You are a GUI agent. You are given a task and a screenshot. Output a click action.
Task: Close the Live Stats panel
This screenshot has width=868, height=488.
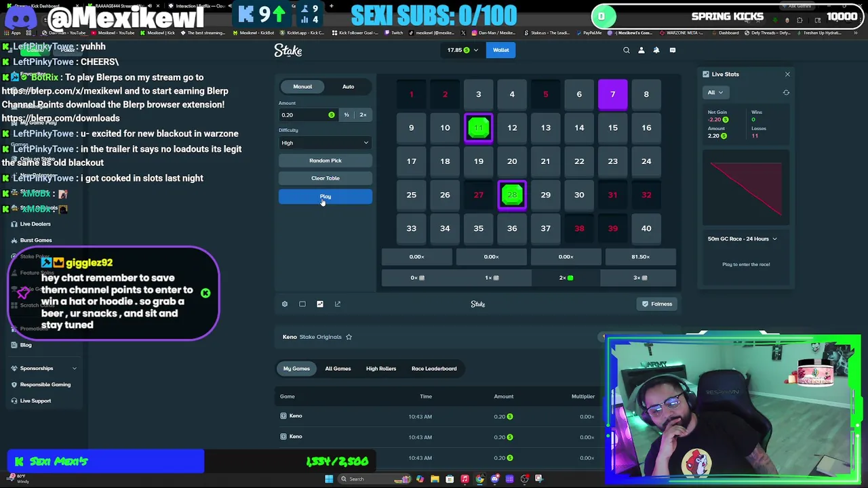(x=787, y=75)
